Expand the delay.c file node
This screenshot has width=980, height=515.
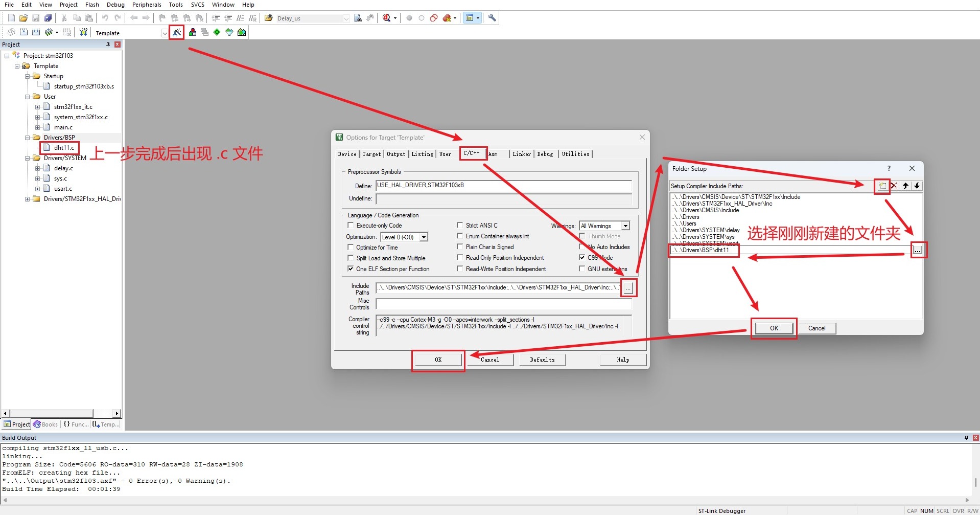pyautogui.click(x=37, y=168)
